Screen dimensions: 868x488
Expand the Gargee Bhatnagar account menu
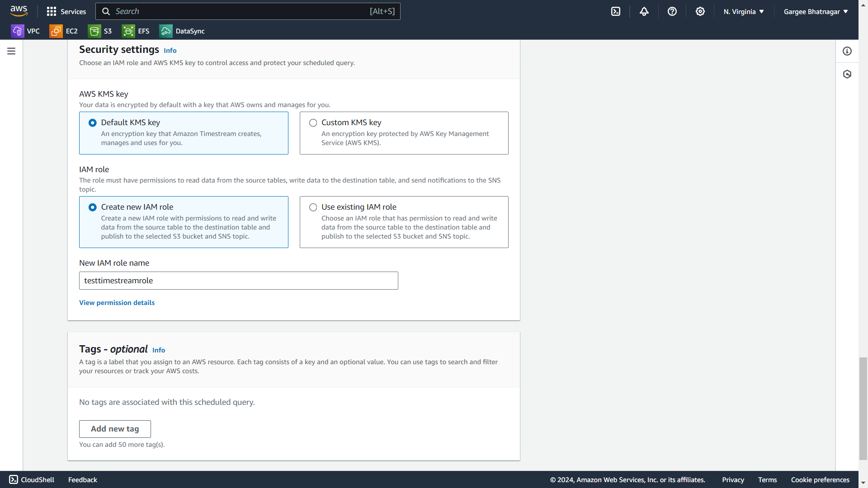click(816, 12)
